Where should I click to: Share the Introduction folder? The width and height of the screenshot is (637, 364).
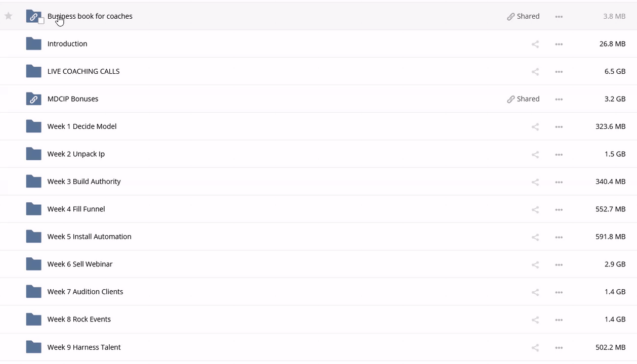pos(535,44)
